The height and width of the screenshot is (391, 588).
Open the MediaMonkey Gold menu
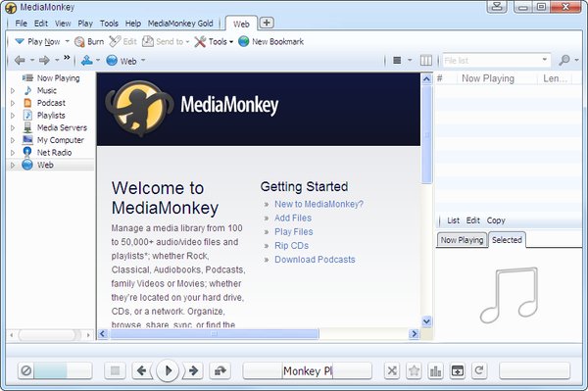[180, 24]
